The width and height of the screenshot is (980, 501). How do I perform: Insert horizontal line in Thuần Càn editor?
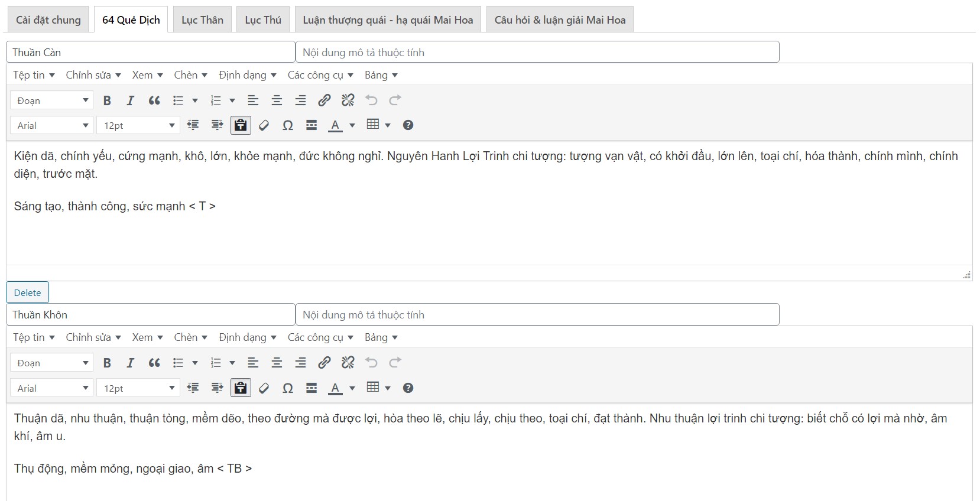pos(311,125)
